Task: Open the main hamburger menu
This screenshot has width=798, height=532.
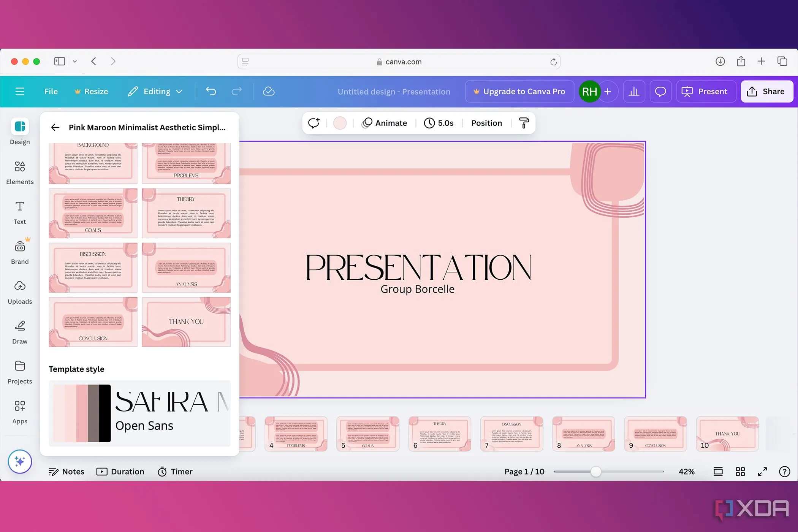Action: point(20,92)
